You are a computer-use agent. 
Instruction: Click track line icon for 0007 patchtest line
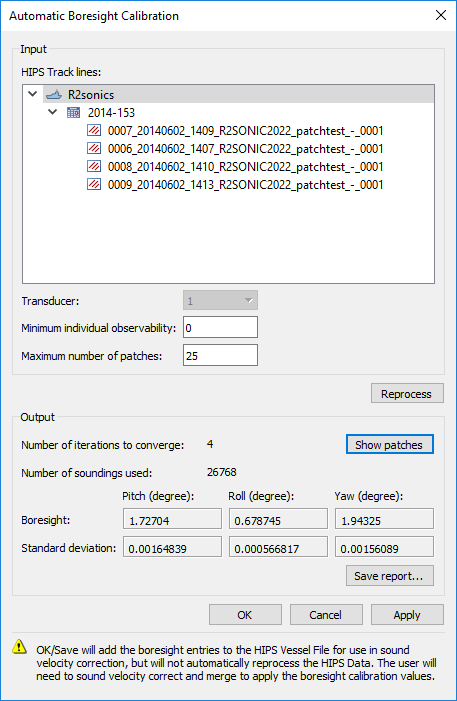click(x=94, y=131)
